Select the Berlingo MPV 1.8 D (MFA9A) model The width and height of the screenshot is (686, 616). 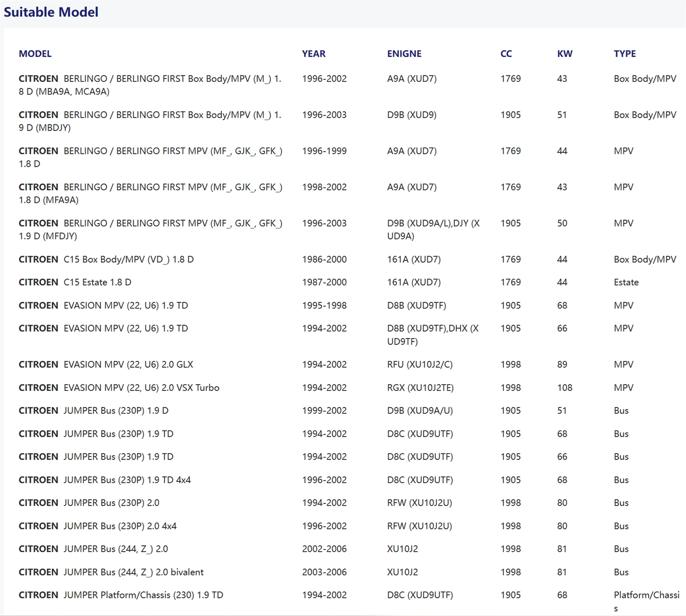click(x=150, y=193)
